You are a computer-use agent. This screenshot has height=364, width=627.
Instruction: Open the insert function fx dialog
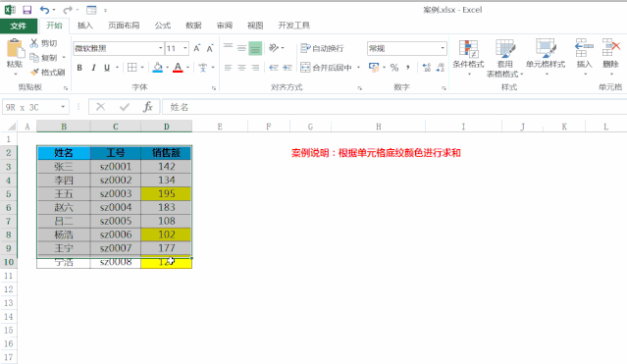[x=147, y=107]
